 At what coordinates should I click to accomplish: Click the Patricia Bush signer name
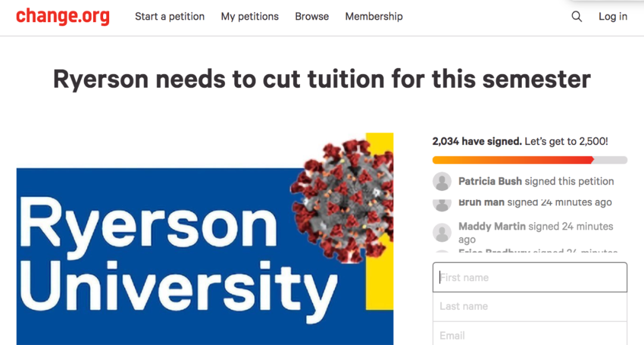tap(490, 181)
